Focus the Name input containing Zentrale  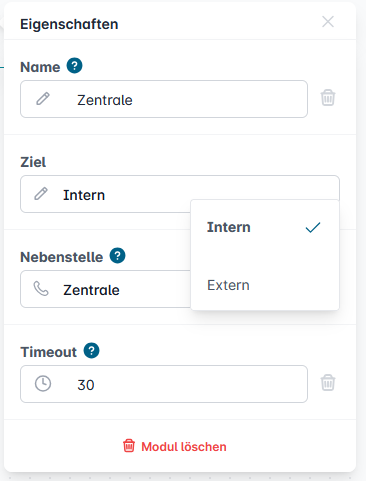164,99
